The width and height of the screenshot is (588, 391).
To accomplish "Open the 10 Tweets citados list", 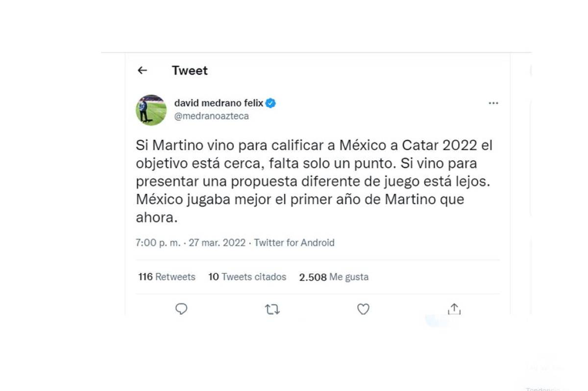I will [x=247, y=277].
